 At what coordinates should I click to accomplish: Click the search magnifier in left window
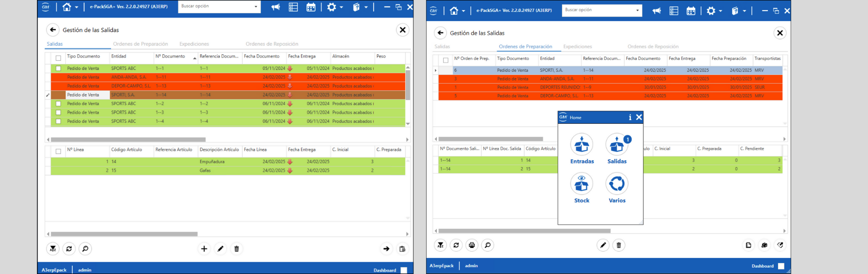[x=85, y=249]
